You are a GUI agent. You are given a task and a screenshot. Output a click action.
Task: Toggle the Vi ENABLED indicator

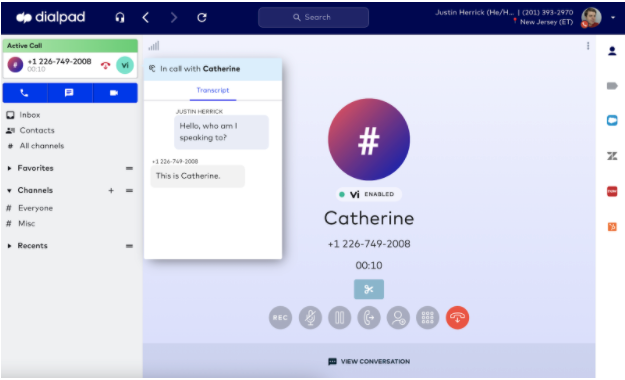pos(368,194)
